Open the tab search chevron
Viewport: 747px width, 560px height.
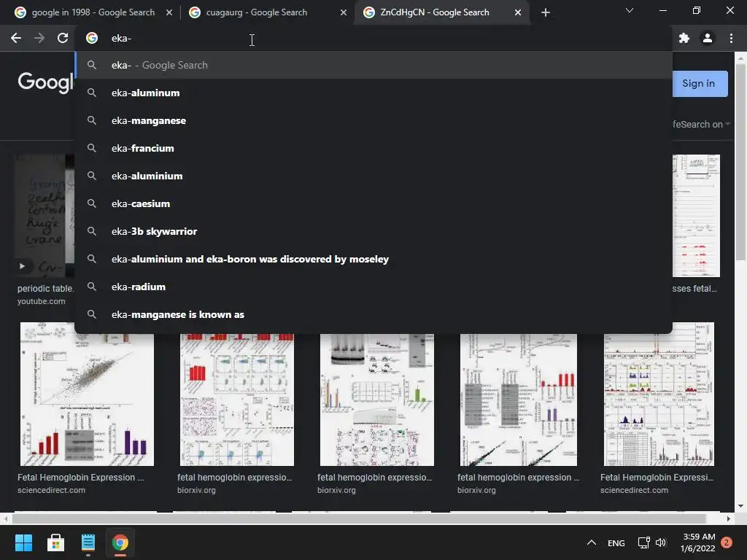[630, 10]
